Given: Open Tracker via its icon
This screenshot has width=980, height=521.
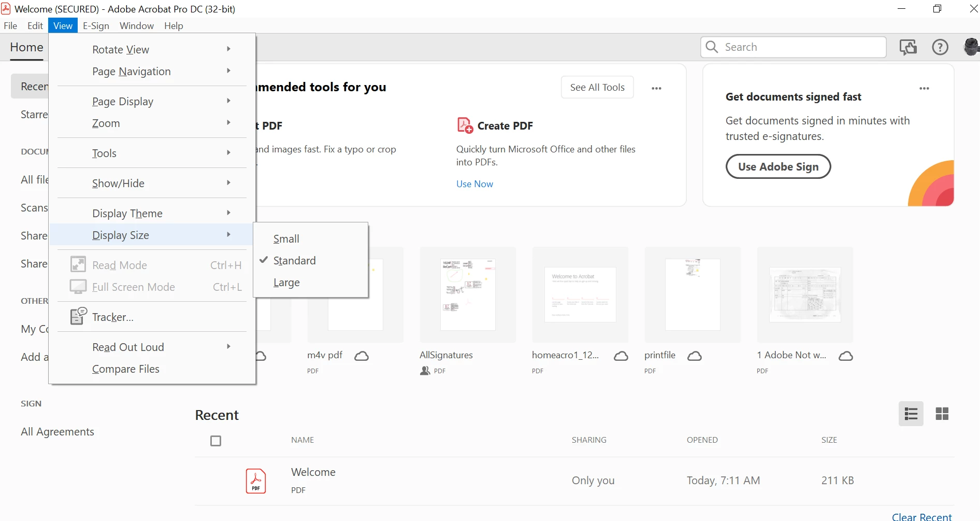Looking at the screenshot, I should pos(78,316).
